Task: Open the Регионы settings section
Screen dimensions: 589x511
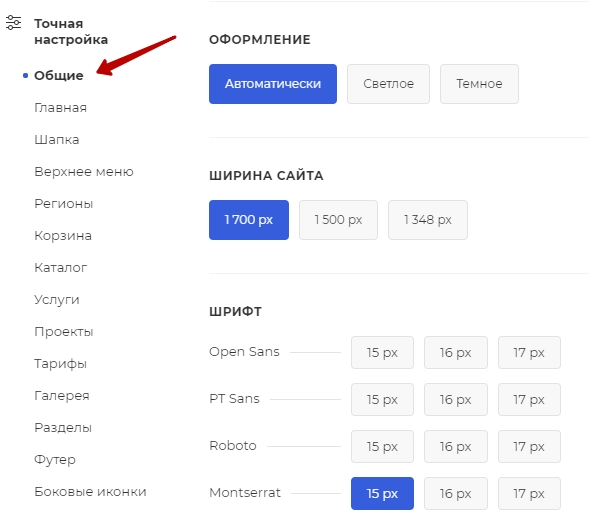Action: 63,204
